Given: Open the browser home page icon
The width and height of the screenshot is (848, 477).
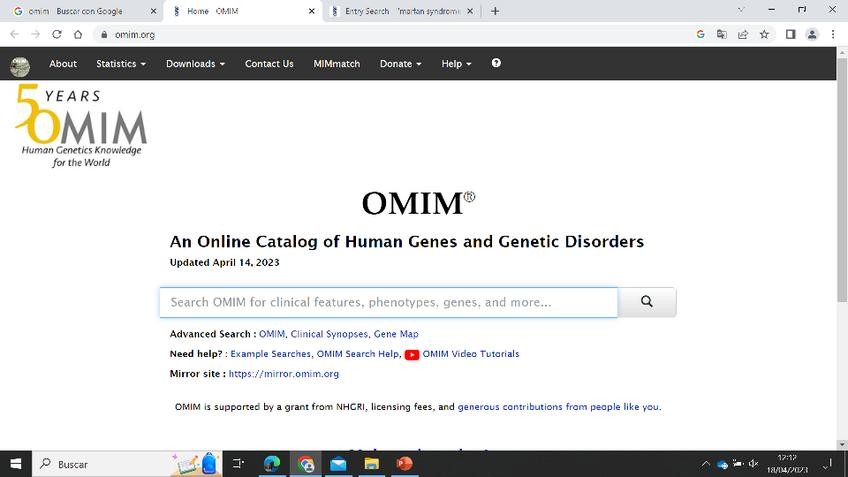Looking at the screenshot, I should click(x=78, y=34).
